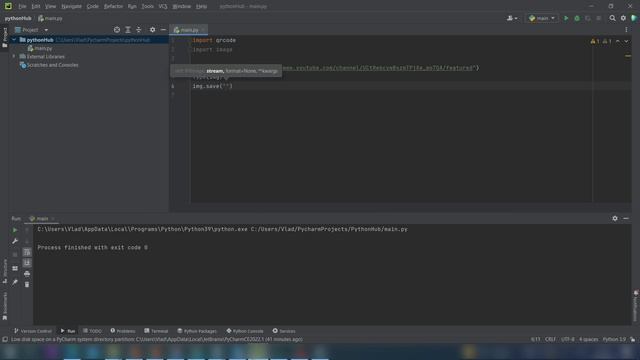Click the JetBrains Toolbox icon at top-right corner
The image size is (640, 360).
click(634, 18)
